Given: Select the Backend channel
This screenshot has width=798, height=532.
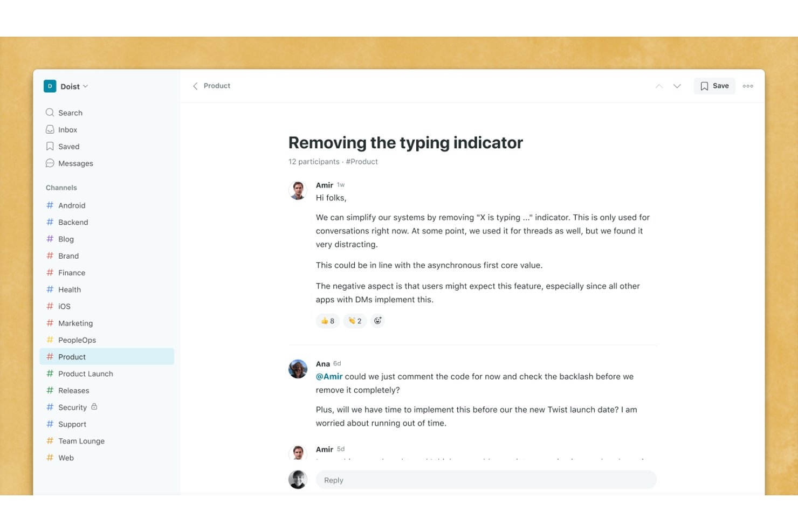Looking at the screenshot, I should coord(107,222).
